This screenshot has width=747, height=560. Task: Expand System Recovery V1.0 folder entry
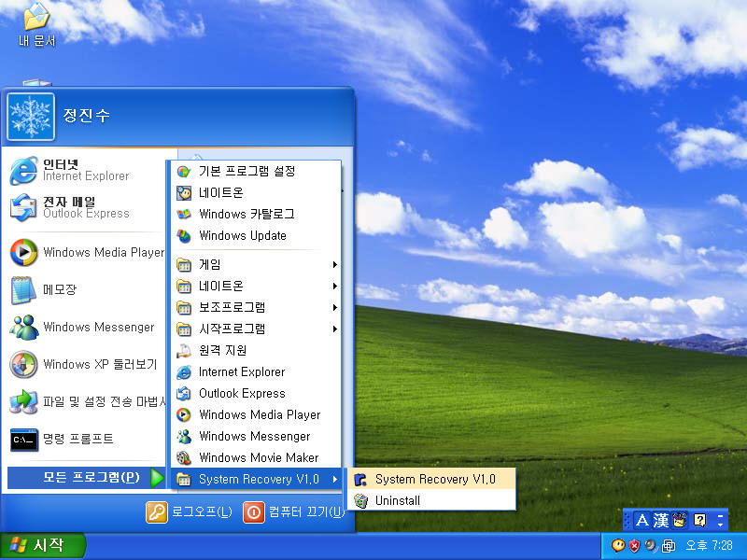point(256,479)
